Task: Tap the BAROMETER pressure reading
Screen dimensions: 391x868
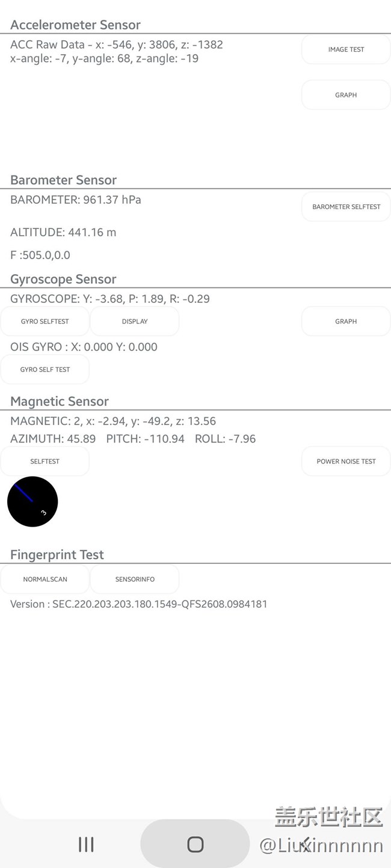Action: tap(76, 200)
